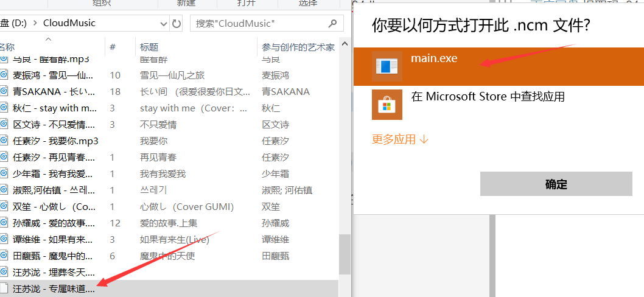This screenshot has height=297, width=644.
Task: Click the CloudMusic breadcrumb segment
Action: pos(69,23)
